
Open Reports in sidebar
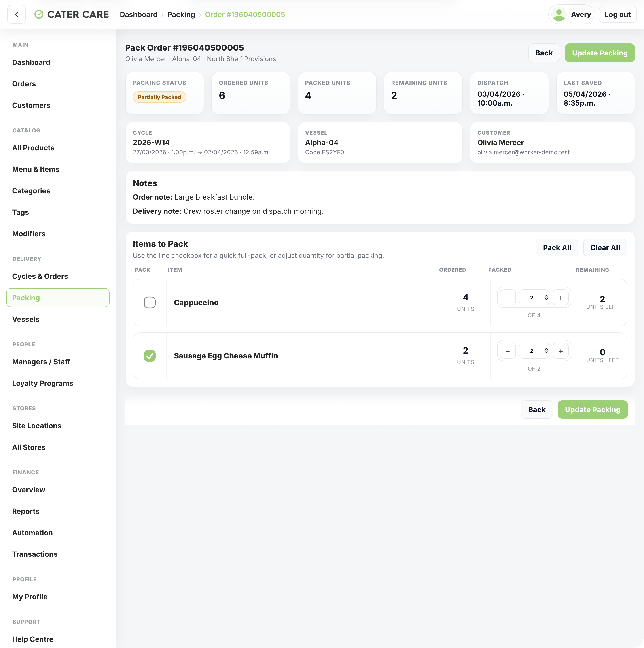(26, 512)
